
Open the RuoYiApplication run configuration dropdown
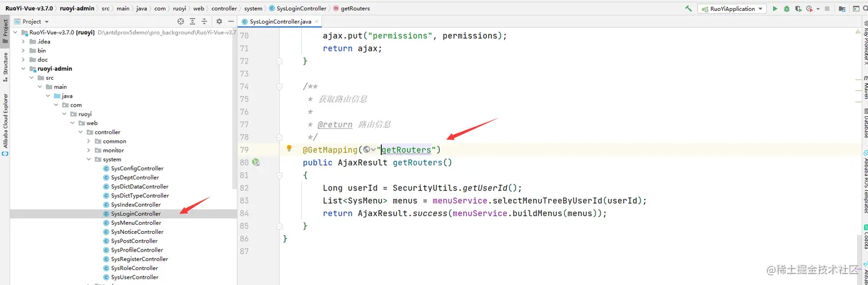732,9
